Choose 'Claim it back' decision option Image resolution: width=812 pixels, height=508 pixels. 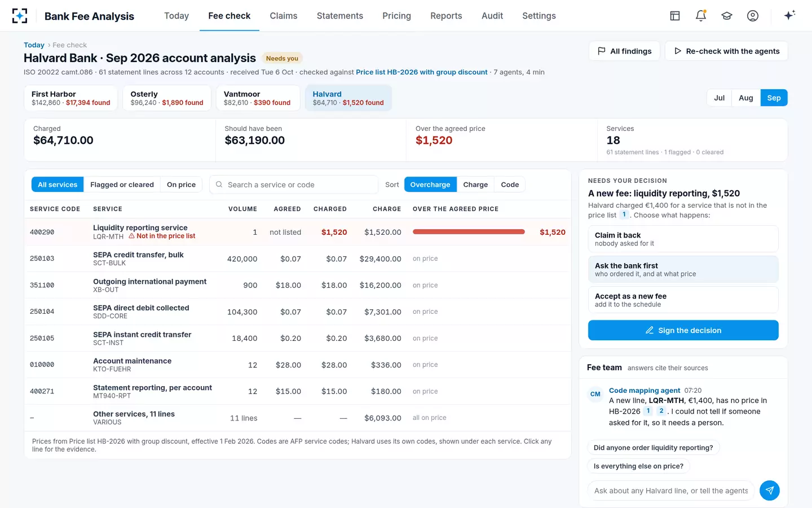click(x=683, y=239)
